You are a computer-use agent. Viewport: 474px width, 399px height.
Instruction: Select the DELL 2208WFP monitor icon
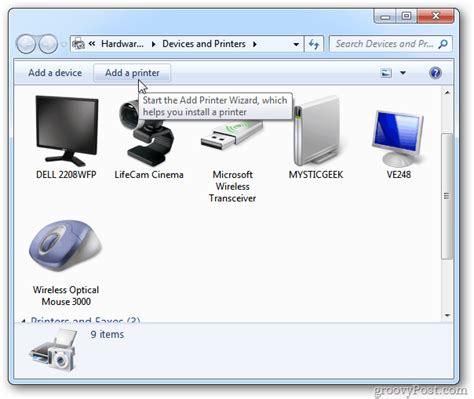pyautogui.click(x=67, y=131)
